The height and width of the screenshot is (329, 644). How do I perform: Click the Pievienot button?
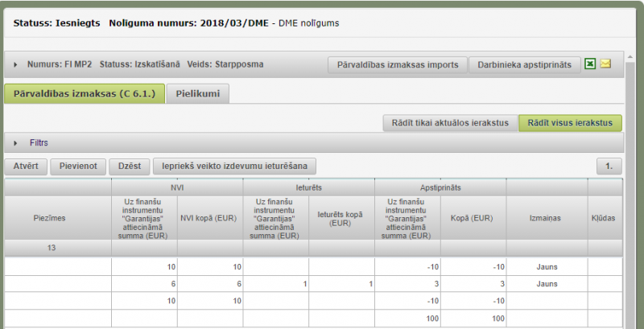(78, 167)
